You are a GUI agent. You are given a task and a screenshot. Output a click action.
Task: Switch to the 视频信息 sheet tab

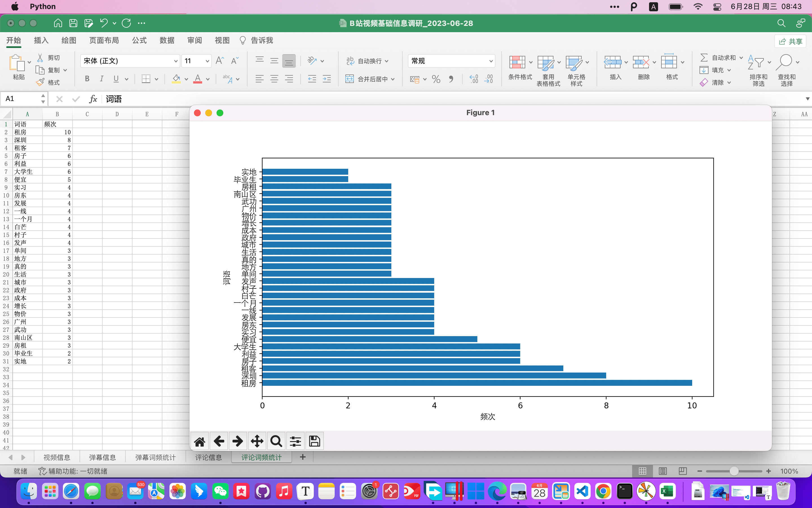(57, 457)
